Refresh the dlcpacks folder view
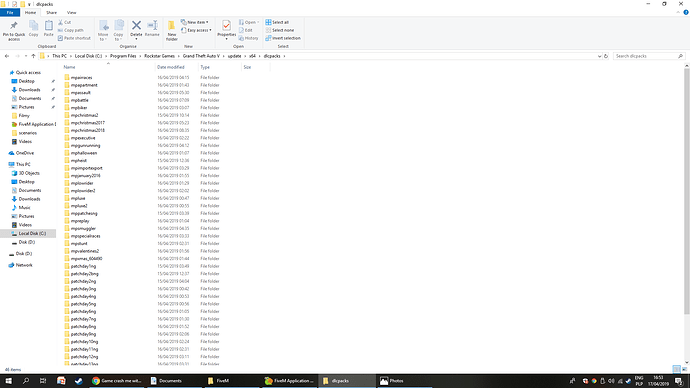 pyautogui.click(x=606, y=56)
